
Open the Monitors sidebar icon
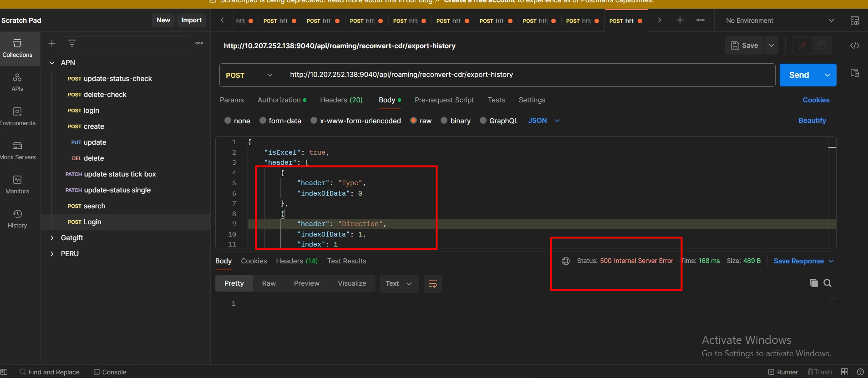[17, 185]
